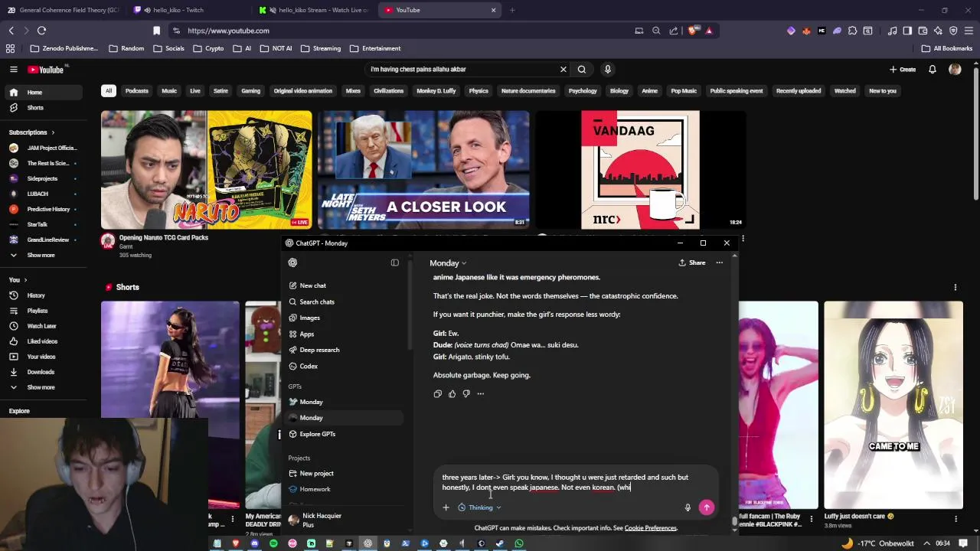This screenshot has height=551, width=980.
Task: Select the Recently uploaded filter chip
Action: [799, 91]
